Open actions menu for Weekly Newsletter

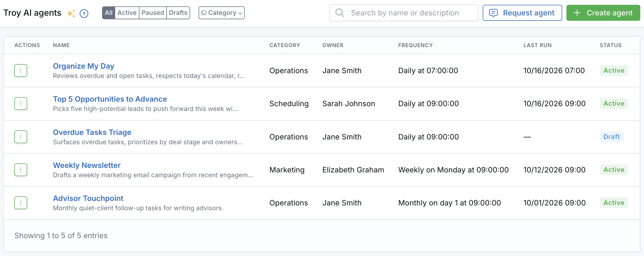[21, 170]
